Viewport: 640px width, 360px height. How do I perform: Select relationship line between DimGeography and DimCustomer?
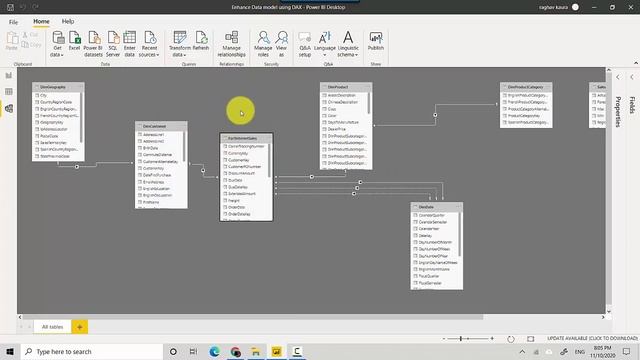77,167
